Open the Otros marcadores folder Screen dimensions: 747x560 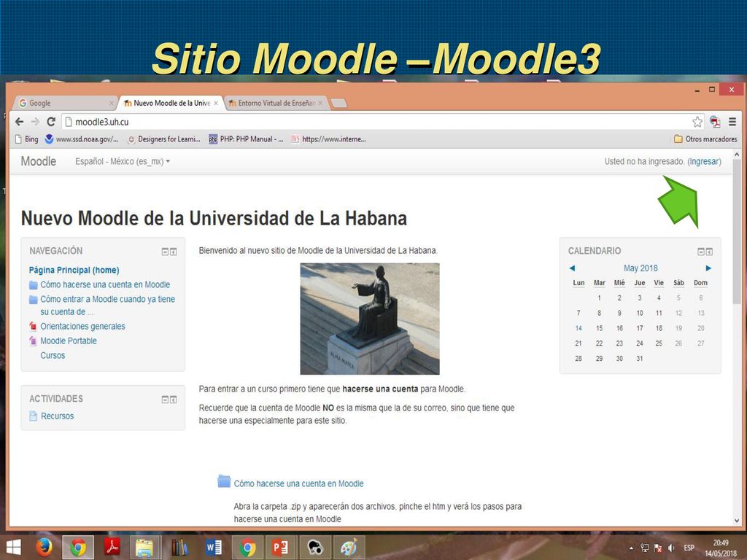[705, 139]
